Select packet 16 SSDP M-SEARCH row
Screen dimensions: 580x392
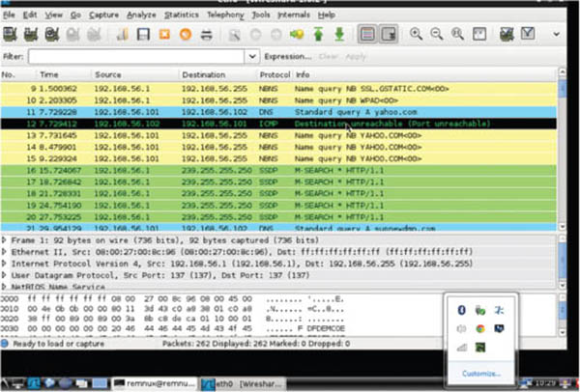[x=278, y=170]
